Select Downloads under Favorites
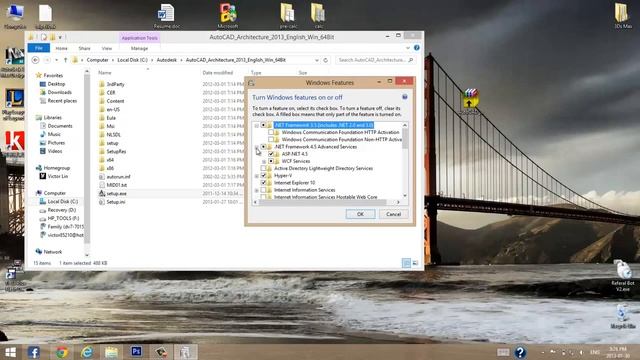Image resolution: width=640 pixels, height=360 pixels. click(x=60, y=92)
